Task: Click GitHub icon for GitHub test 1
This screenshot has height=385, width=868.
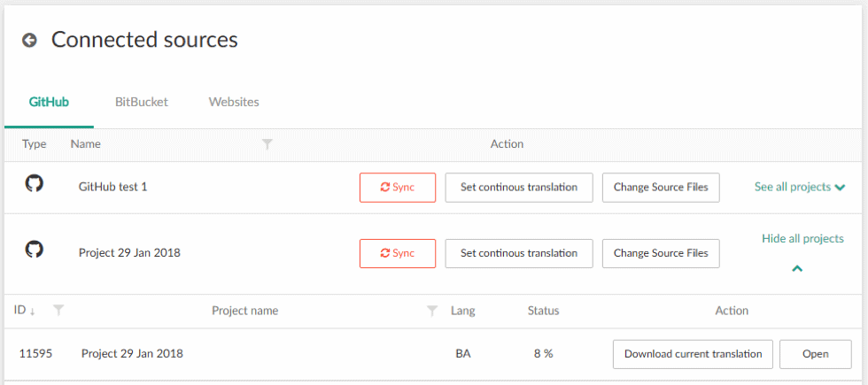Action: 35,184
